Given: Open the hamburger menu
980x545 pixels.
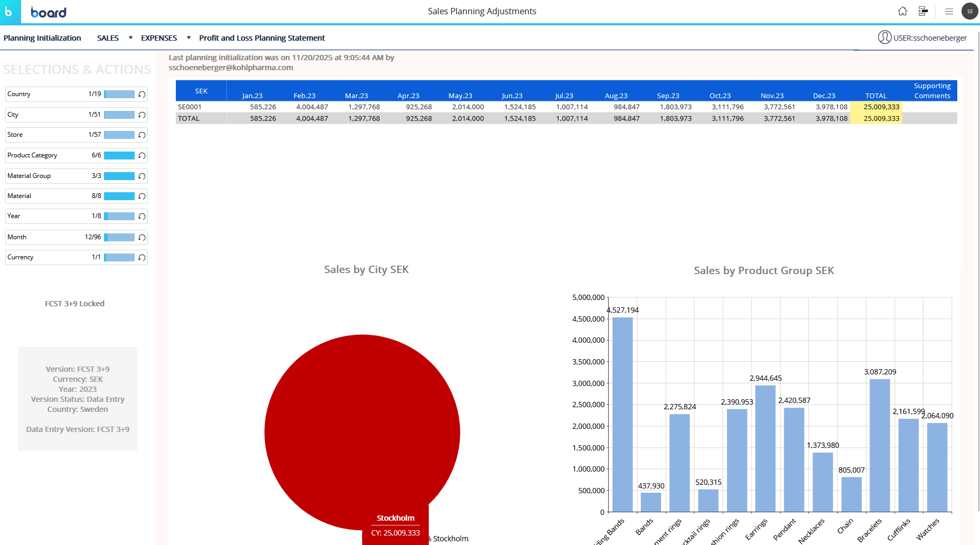Looking at the screenshot, I should [949, 11].
